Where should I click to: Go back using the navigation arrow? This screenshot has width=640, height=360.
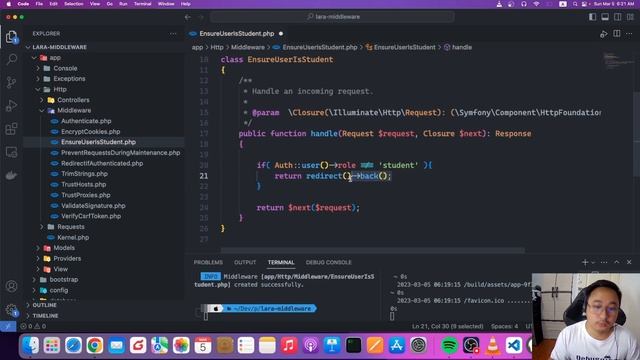(x=188, y=17)
